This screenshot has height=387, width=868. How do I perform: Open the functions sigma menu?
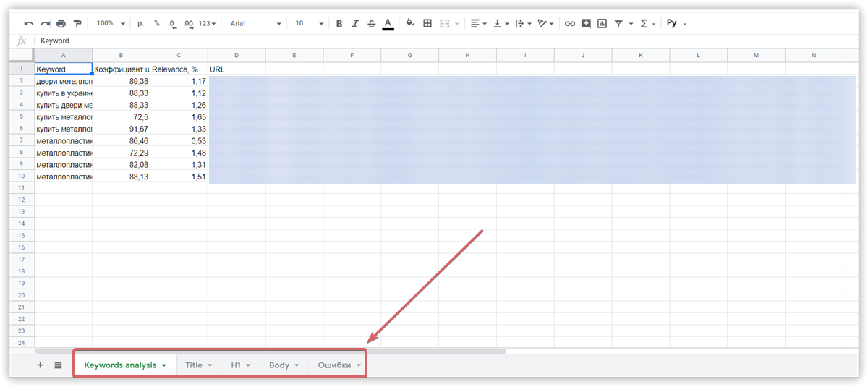pos(643,23)
